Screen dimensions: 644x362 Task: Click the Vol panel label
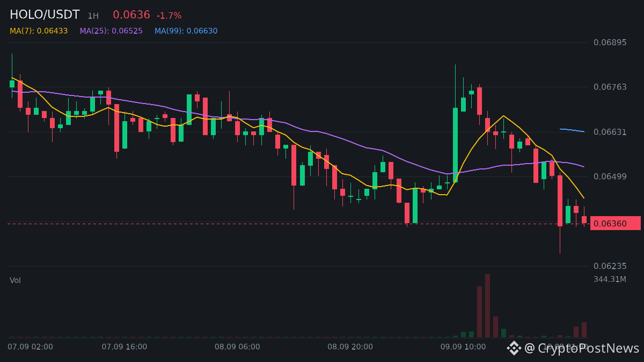(x=15, y=280)
